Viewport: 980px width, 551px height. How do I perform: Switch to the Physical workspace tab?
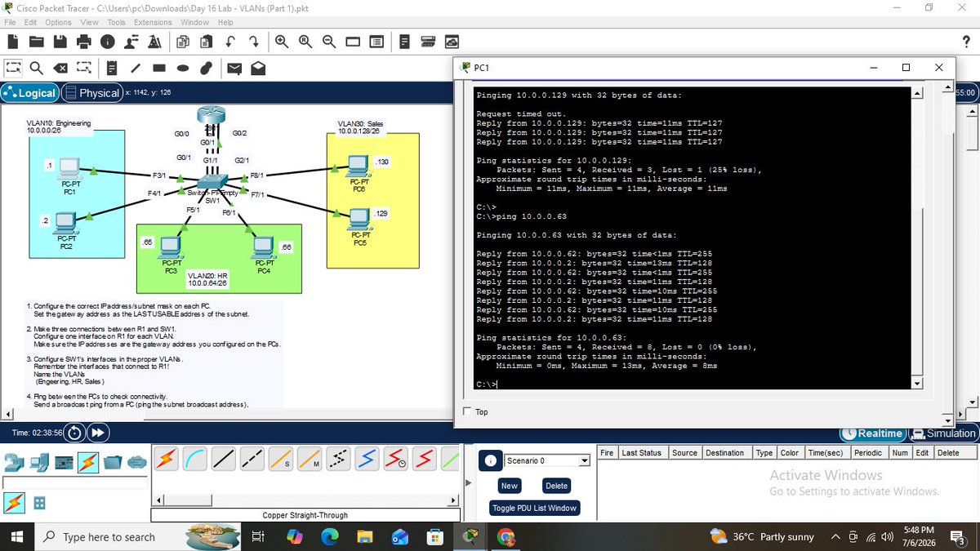tap(92, 92)
